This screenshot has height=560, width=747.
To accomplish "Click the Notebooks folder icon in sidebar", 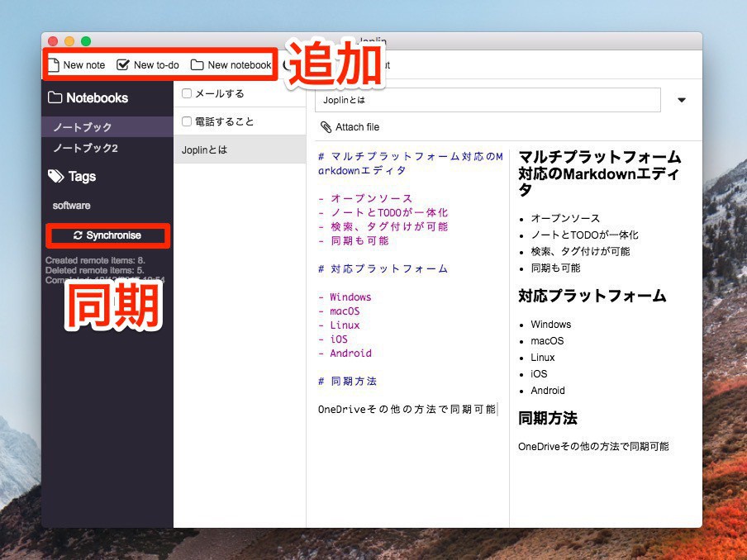I will [x=55, y=97].
